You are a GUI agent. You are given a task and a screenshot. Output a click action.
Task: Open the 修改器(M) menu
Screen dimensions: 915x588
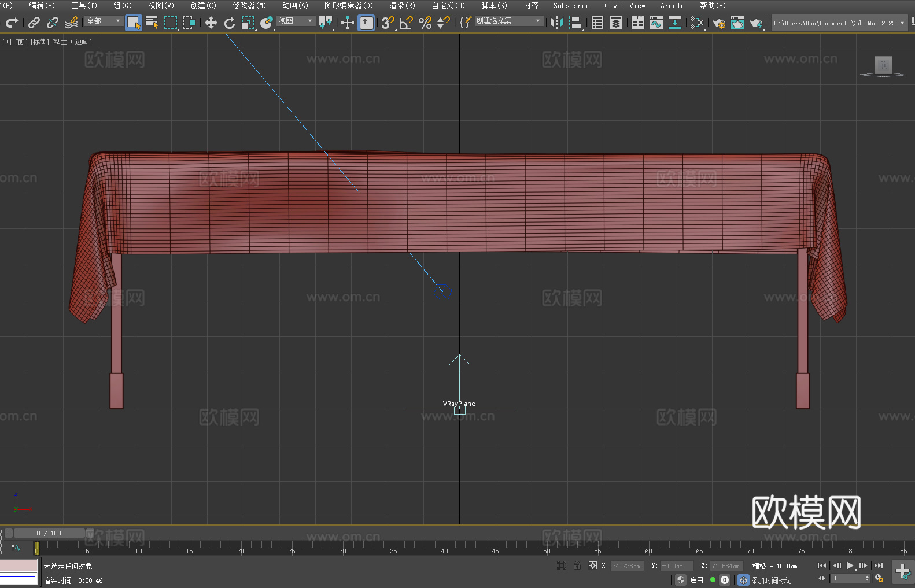(249, 5)
